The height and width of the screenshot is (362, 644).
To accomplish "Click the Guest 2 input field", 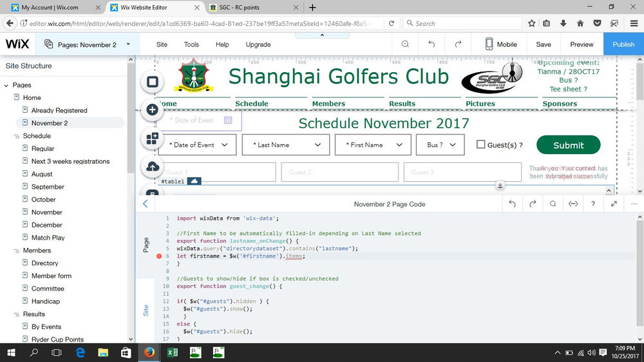I will point(339,172).
